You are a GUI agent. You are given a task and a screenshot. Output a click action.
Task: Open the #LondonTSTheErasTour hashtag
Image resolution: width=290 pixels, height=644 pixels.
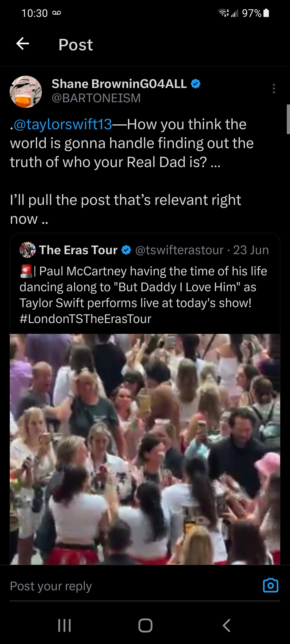click(x=85, y=319)
